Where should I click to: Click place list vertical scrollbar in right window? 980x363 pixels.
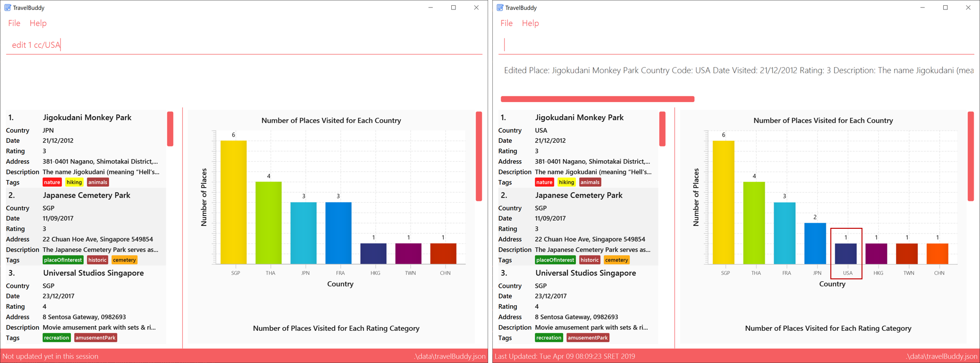pos(662,129)
